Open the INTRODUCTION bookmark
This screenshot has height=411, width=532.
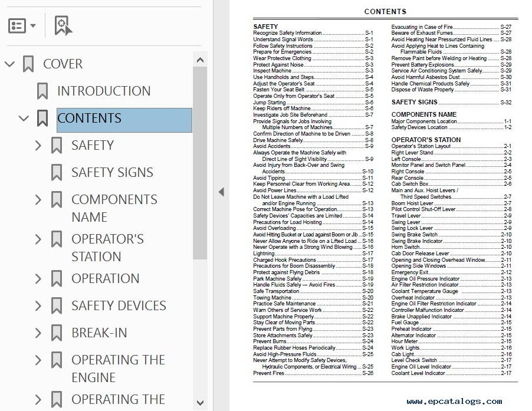click(x=104, y=91)
